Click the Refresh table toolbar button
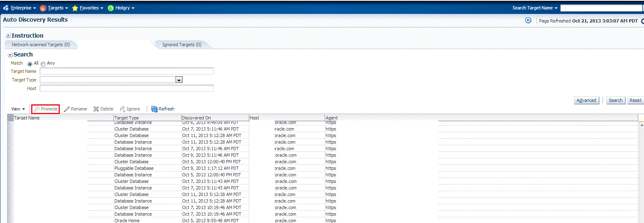The height and width of the screenshot is (223, 644). point(163,109)
